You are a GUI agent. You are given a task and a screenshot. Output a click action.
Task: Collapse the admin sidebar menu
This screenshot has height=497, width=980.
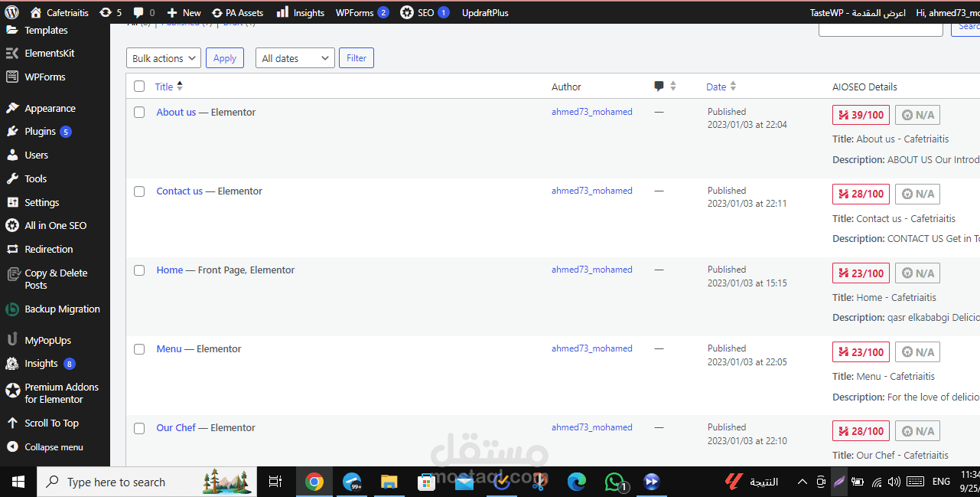pyautogui.click(x=54, y=446)
